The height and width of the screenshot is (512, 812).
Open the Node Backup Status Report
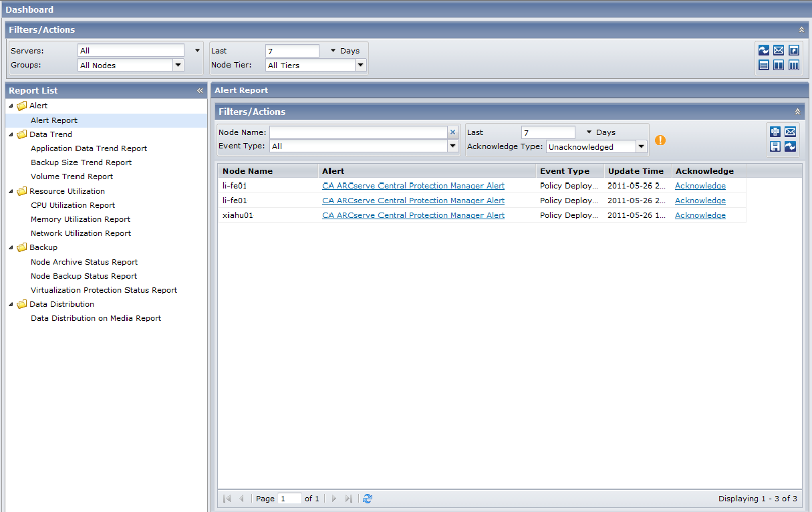pos(84,275)
